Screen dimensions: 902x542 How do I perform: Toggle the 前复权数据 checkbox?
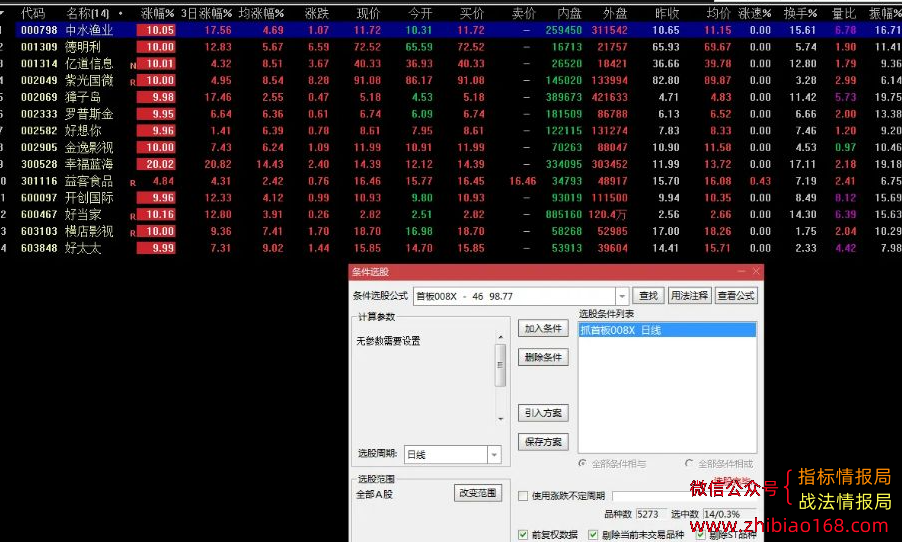coord(523,535)
